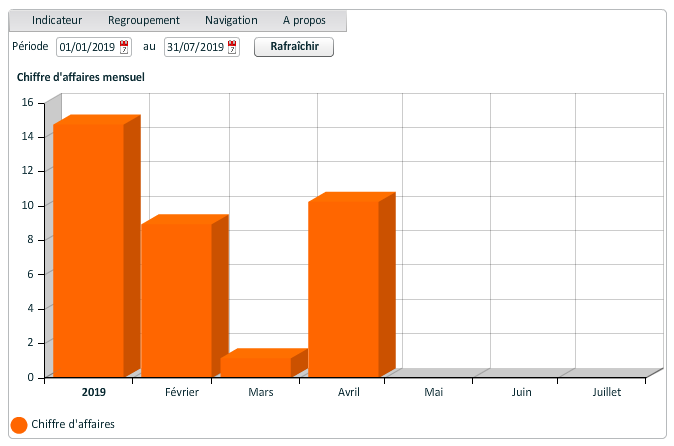Open calendar picker for start date 01/01/2019
674x446 pixels.
click(124, 47)
